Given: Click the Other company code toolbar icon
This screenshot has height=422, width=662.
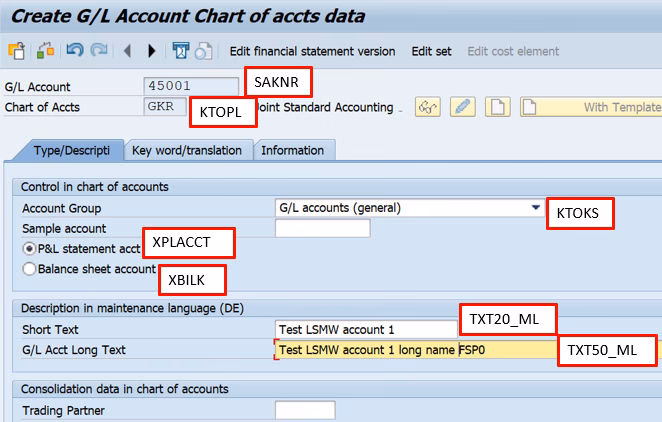Looking at the screenshot, I should pyautogui.click(x=46, y=51).
